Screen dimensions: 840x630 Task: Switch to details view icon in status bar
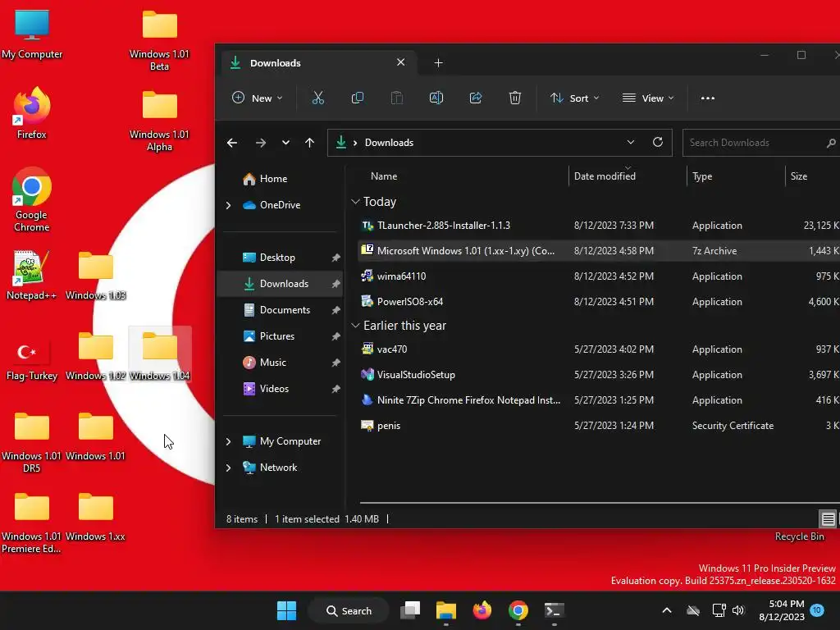point(828,518)
